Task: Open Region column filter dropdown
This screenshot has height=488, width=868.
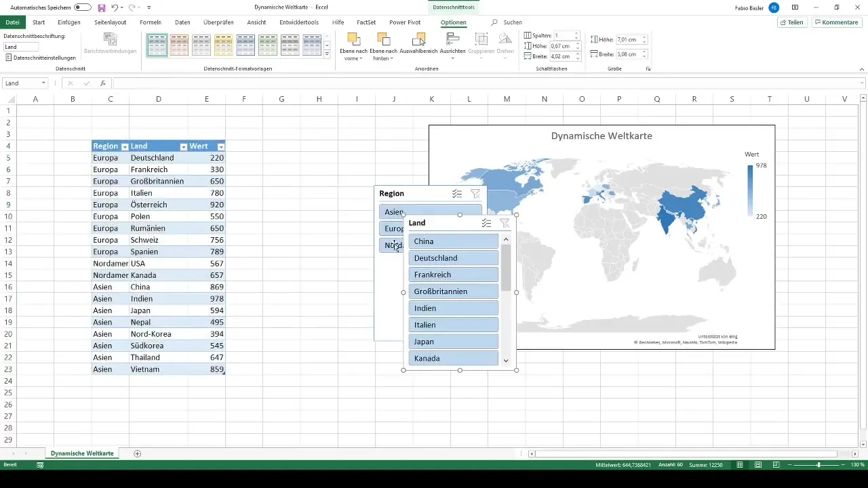Action: 125,146
